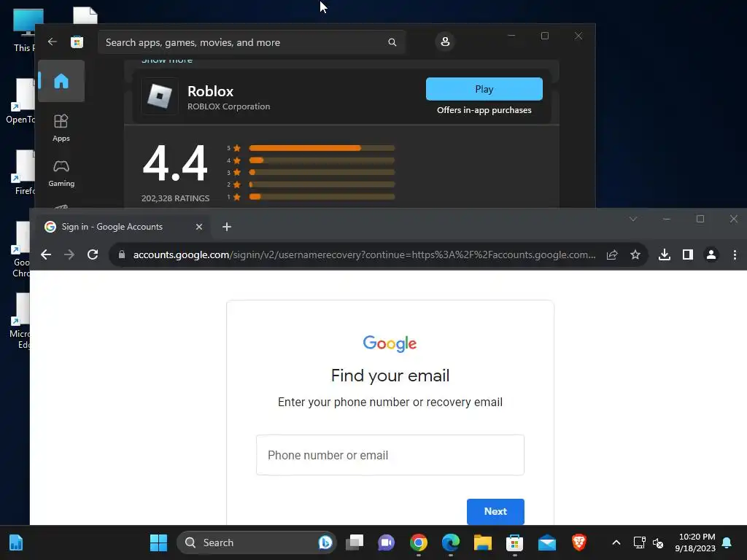
Task: Click the Store search magnifier icon
Action: [392, 42]
